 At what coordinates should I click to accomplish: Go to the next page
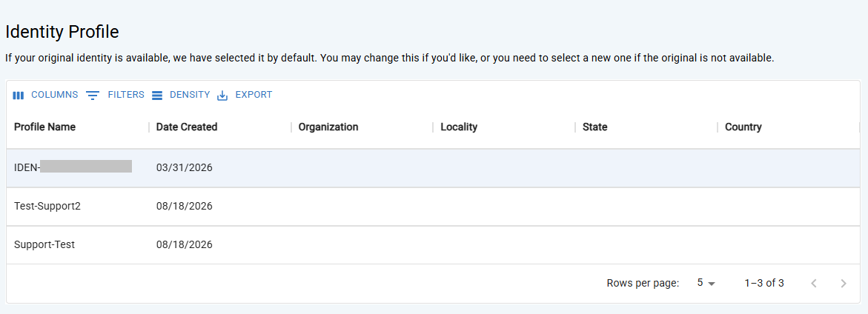[844, 284]
